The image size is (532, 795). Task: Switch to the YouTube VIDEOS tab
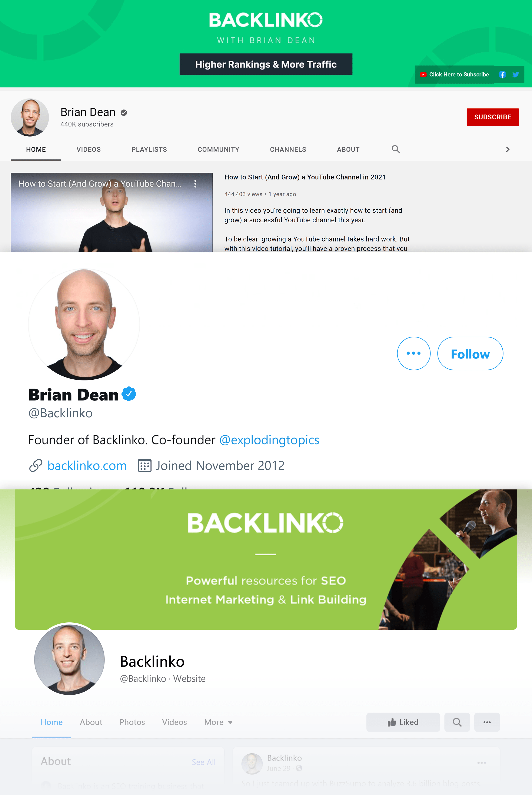click(89, 149)
